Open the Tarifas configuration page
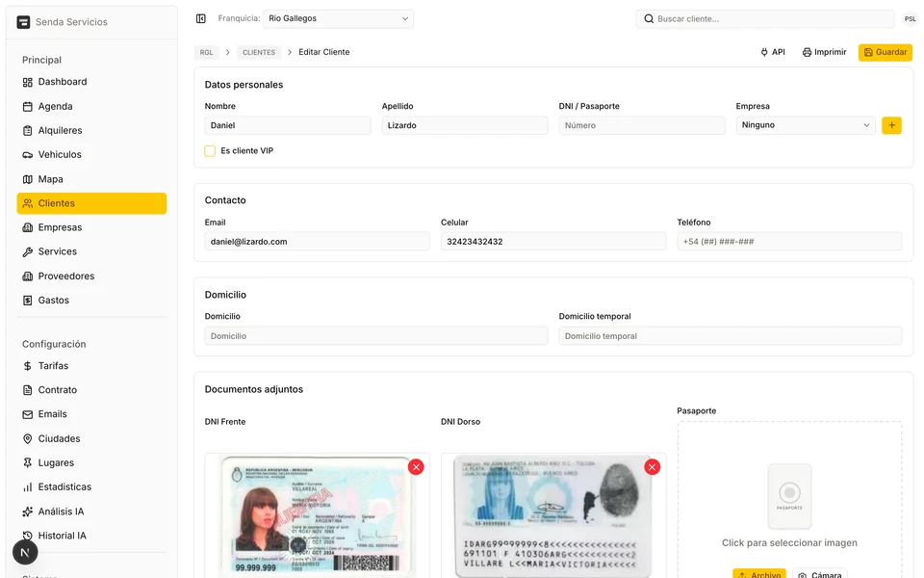The width and height of the screenshot is (924, 578). (53, 366)
